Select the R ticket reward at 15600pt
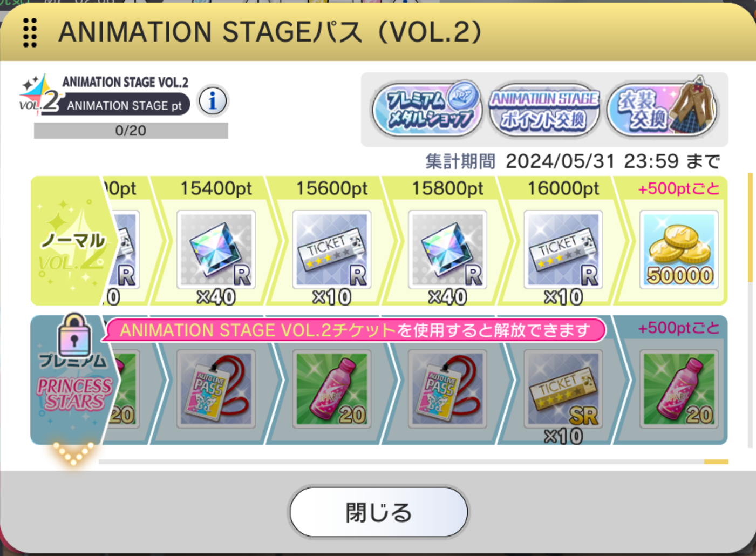The width and height of the screenshot is (756, 556). (331, 249)
